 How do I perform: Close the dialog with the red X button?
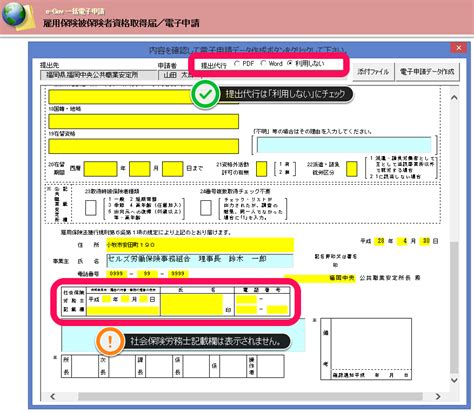tap(459, 48)
